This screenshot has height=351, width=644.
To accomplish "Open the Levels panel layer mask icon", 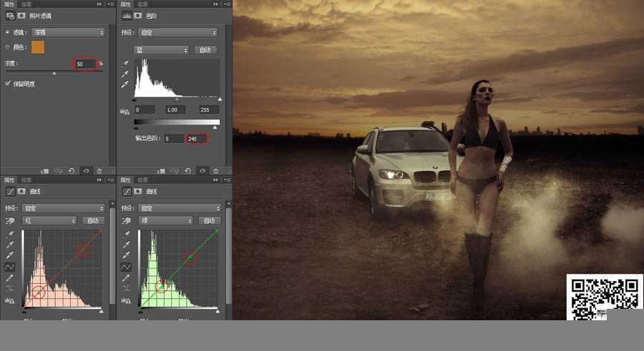I will (x=138, y=16).
